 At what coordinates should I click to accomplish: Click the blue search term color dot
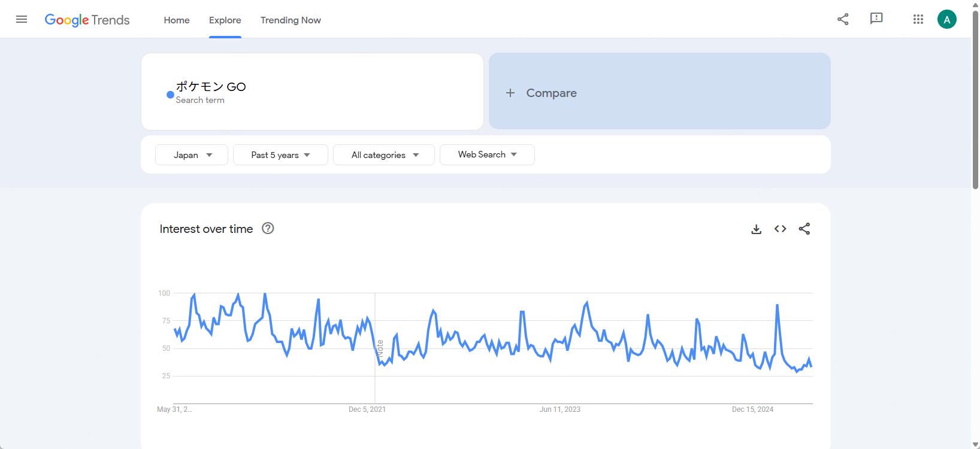click(x=170, y=95)
